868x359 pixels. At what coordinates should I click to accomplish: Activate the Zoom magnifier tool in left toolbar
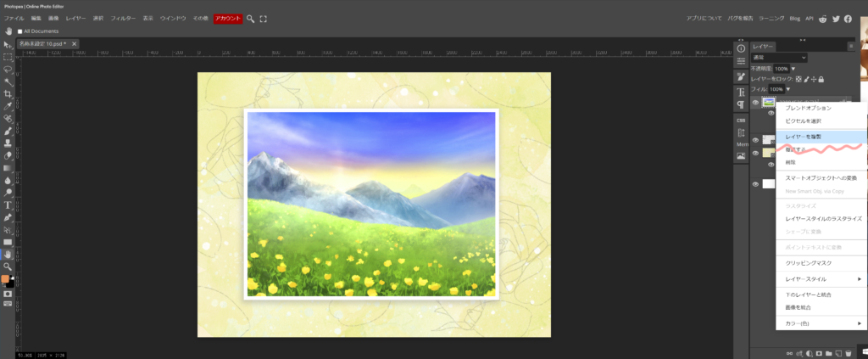point(8,266)
